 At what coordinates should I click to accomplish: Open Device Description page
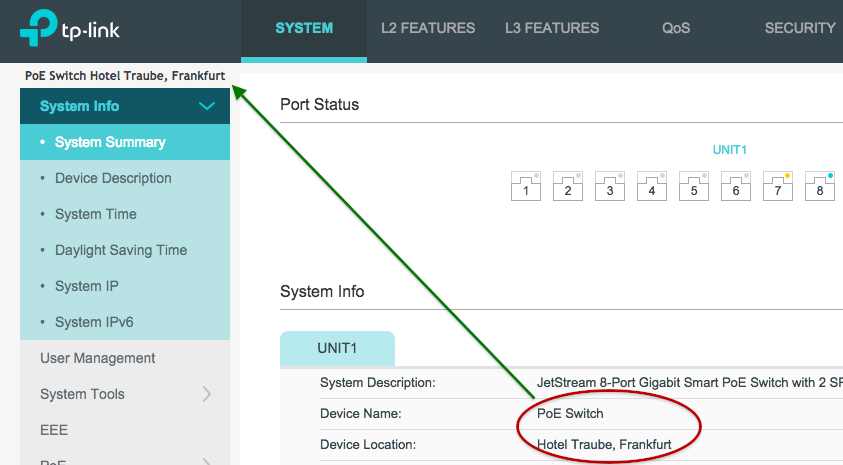tap(125, 178)
